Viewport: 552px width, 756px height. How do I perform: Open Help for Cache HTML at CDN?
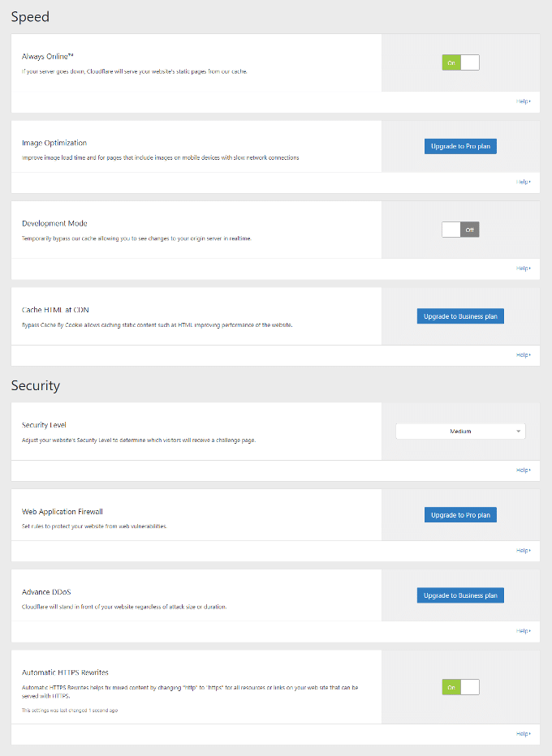[x=523, y=354]
